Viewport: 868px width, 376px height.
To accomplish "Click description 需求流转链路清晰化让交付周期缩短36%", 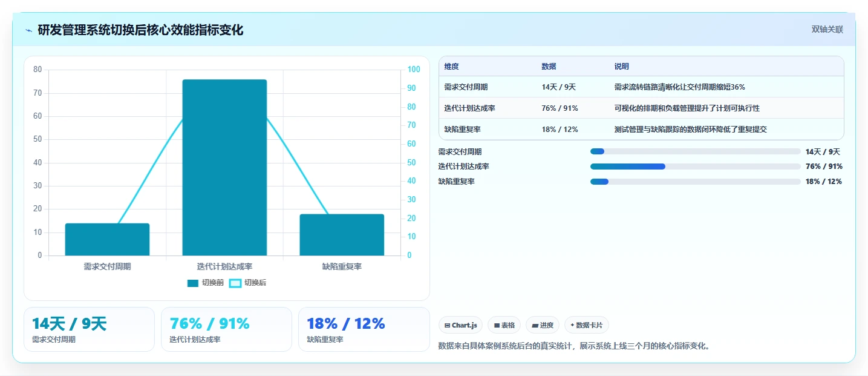I will coord(680,87).
